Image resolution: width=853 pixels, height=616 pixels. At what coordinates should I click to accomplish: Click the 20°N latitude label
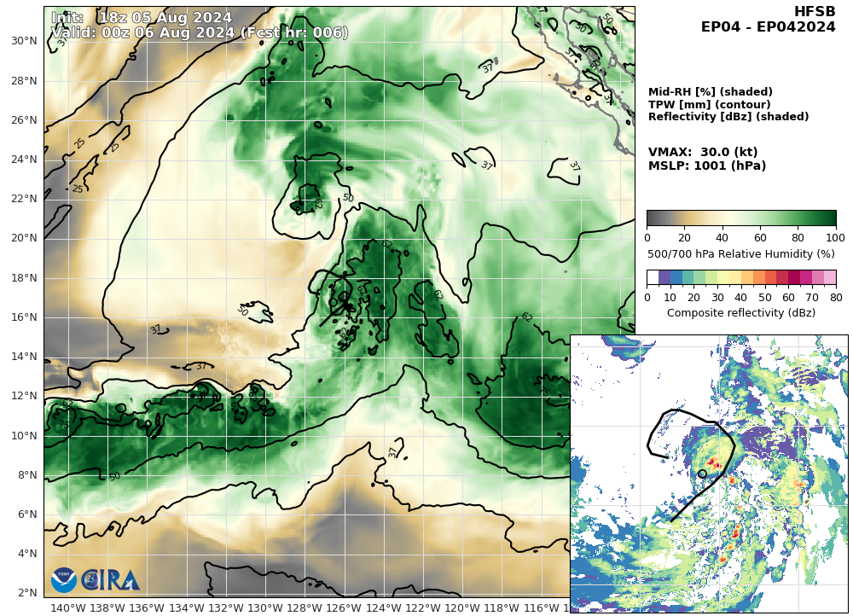coord(24,238)
